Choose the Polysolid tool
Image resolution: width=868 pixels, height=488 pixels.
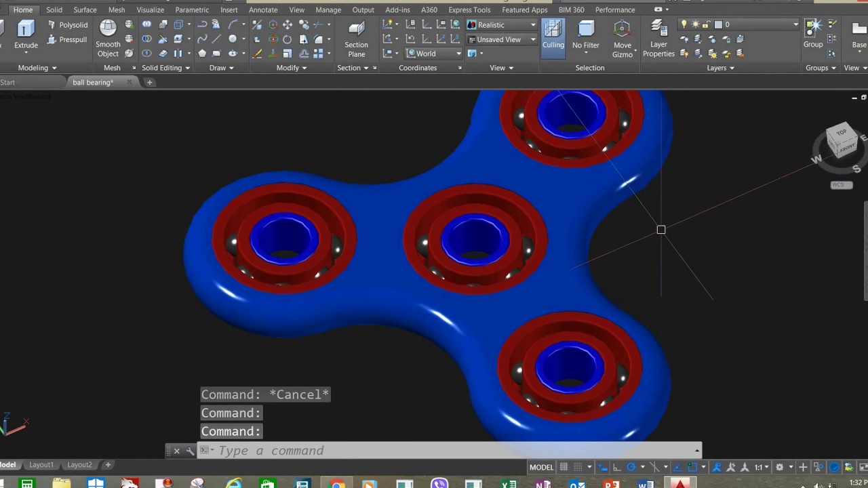pyautogui.click(x=68, y=25)
